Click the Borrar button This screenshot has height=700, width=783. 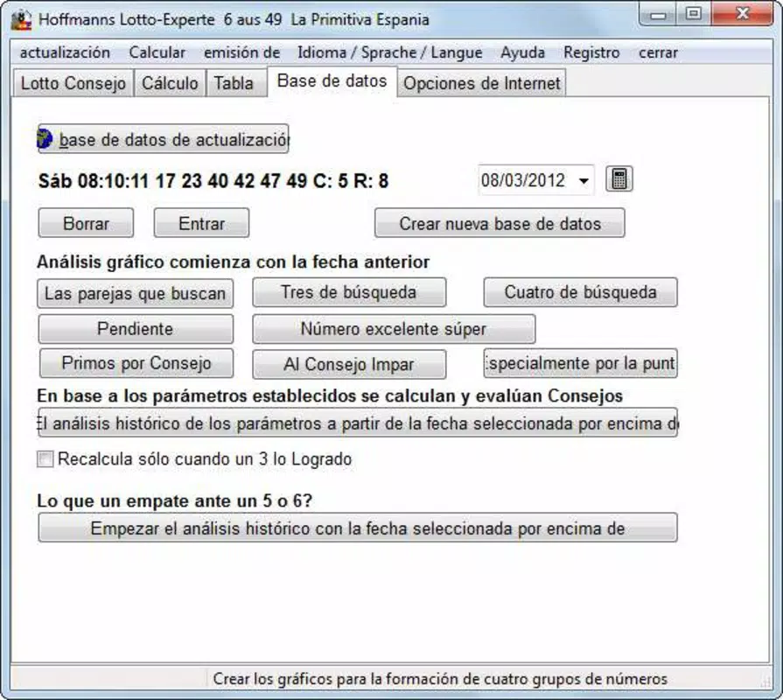[86, 223]
